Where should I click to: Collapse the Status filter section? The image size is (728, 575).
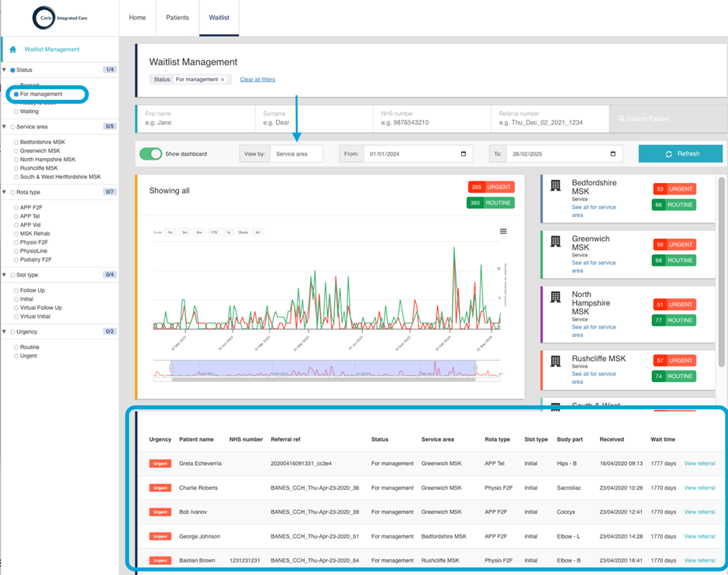tap(5, 70)
